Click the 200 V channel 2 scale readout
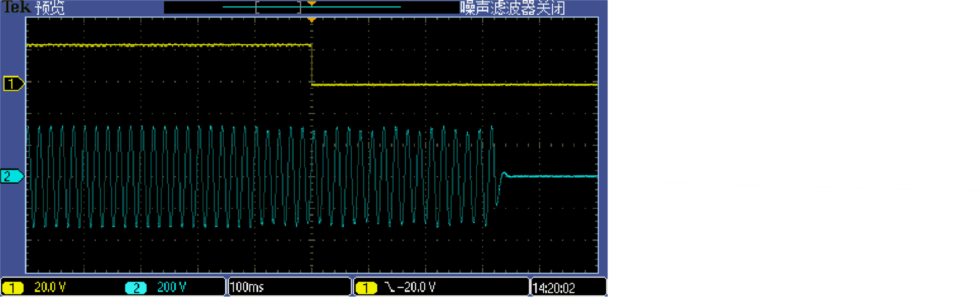The image size is (980, 297). pos(172,287)
